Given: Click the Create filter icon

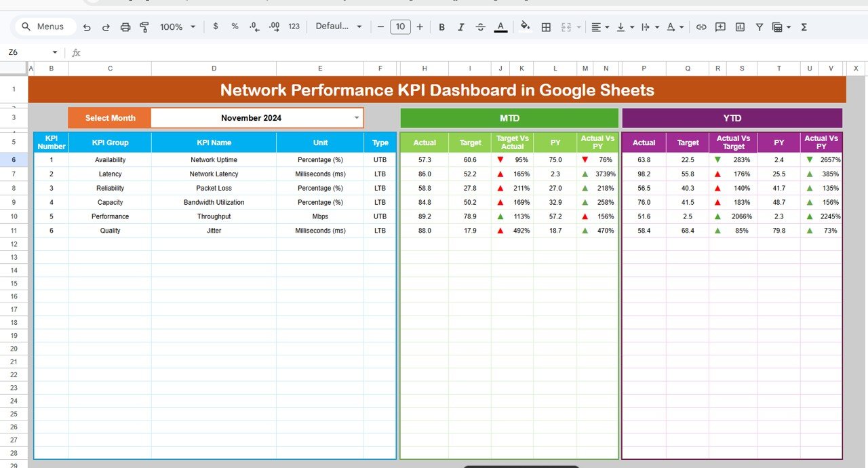Looking at the screenshot, I should (759, 27).
